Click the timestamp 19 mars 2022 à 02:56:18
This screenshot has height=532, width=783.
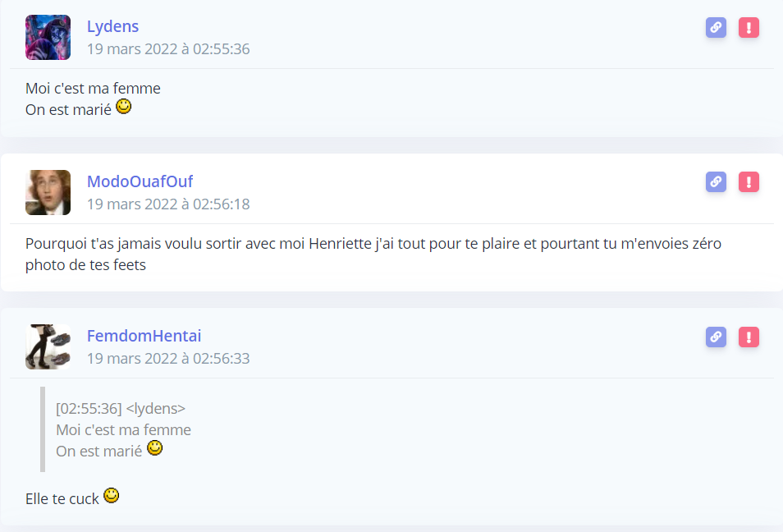[x=168, y=204]
